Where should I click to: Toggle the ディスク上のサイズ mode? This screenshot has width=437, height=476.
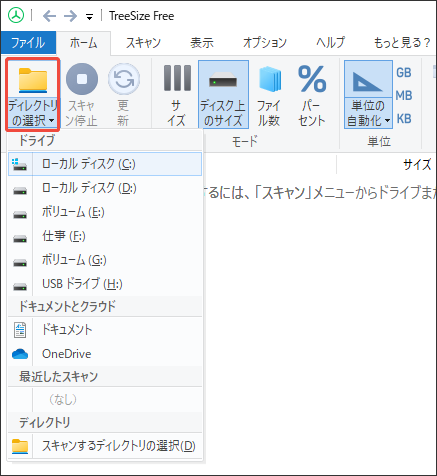223,94
